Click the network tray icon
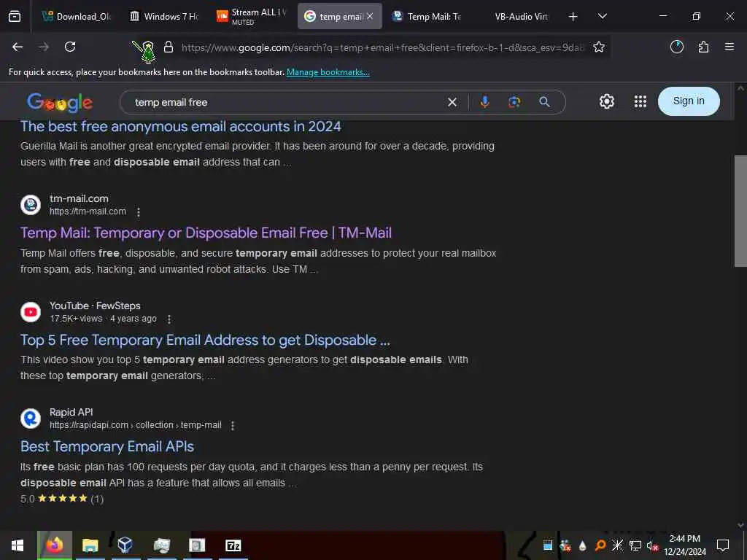Viewport: 747px width, 560px height. [635, 545]
